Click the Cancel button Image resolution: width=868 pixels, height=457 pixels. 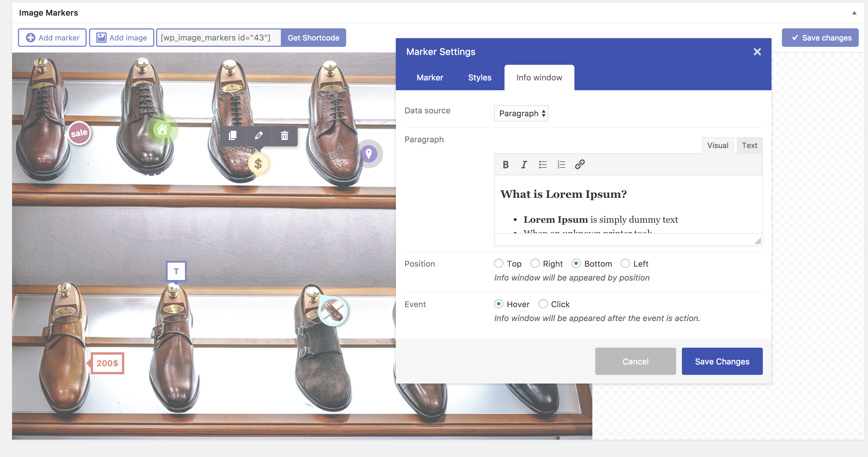click(635, 361)
